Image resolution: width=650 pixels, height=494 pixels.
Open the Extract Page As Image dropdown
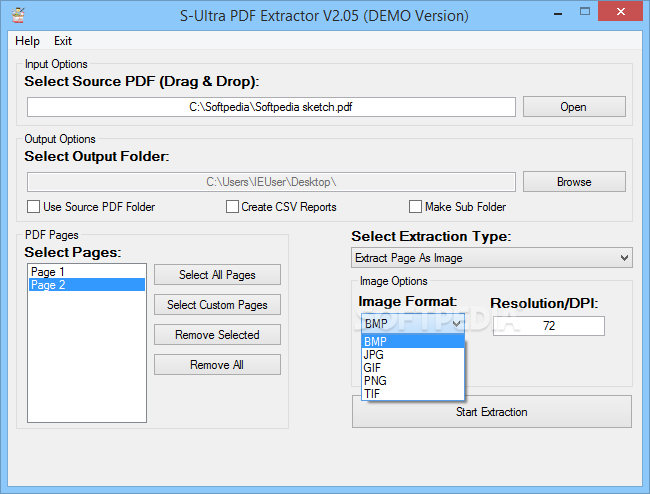coord(492,258)
